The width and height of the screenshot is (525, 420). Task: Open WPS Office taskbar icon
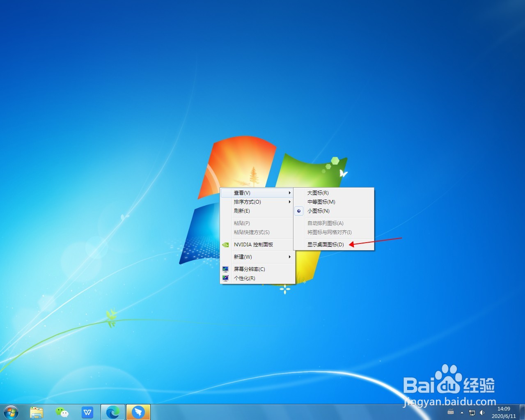click(x=87, y=412)
